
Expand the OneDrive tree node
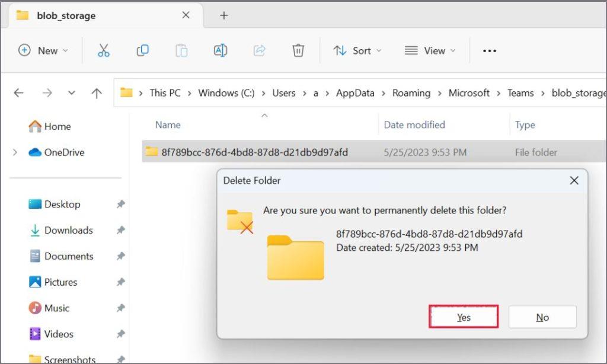tap(15, 152)
